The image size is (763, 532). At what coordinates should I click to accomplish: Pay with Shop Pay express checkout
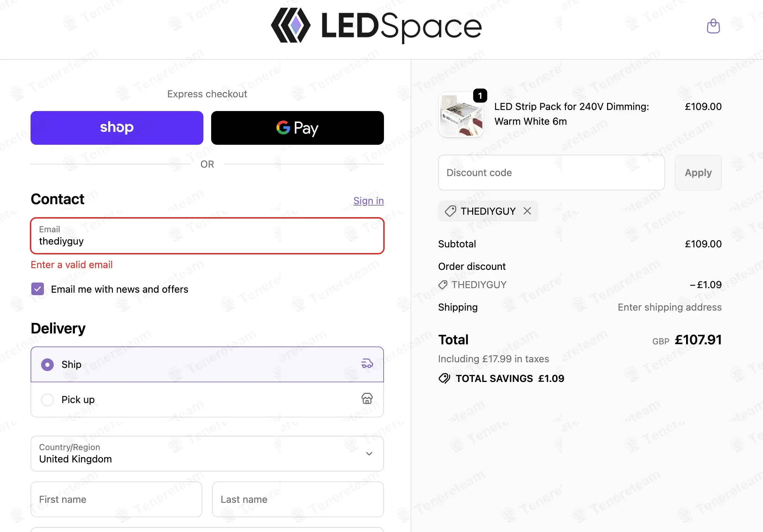117,128
